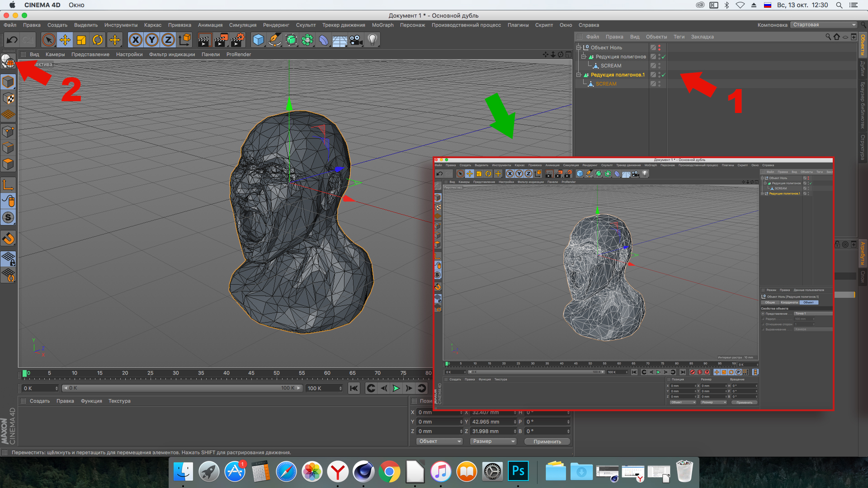This screenshot has width=868, height=488.
Task: Open the spline pen tool
Action: click(x=274, y=40)
